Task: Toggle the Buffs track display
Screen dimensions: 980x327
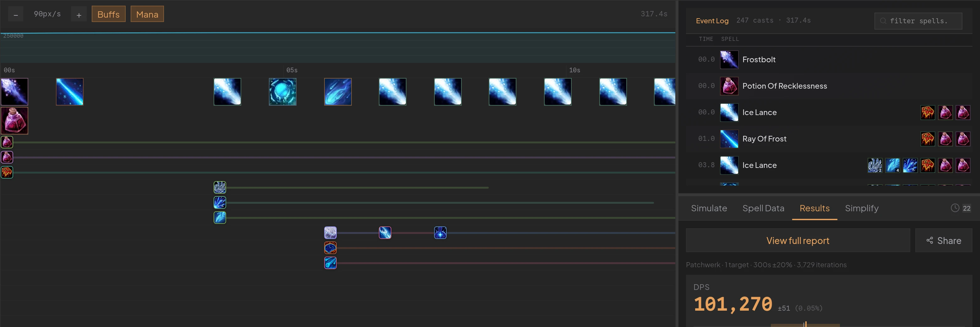Action: tap(108, 14)
